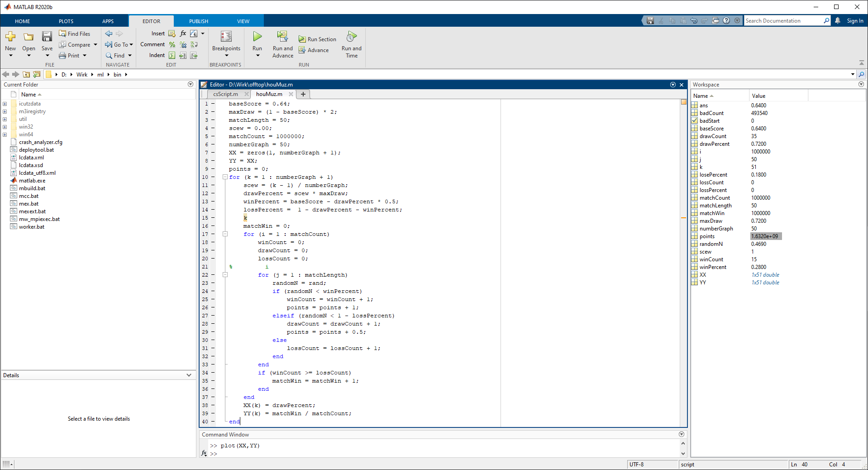868x470 pixels.
Task: Click the notification bell icon
Action: tap(838, 21)
